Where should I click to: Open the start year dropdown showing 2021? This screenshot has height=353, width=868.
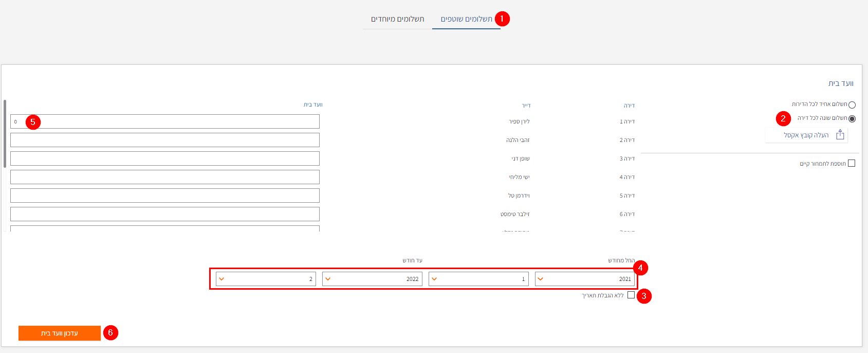[x=584, y=279]
